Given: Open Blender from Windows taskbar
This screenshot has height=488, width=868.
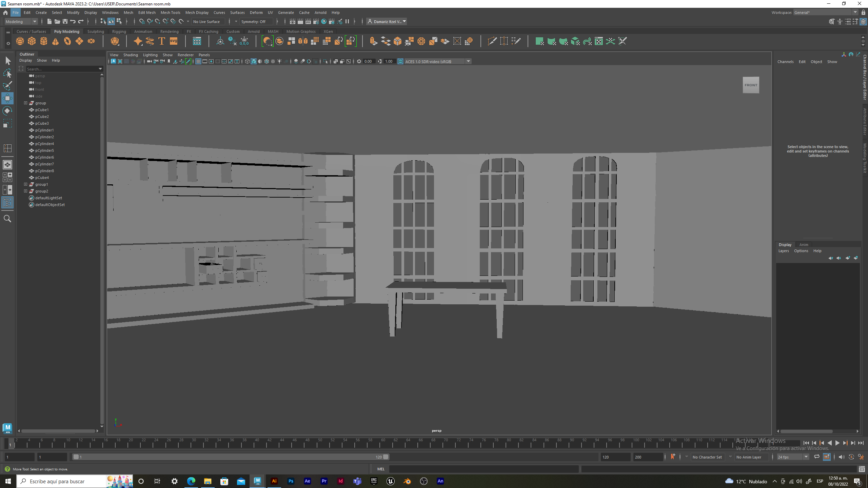Looking at the screenshot, I should click(407, 481).
